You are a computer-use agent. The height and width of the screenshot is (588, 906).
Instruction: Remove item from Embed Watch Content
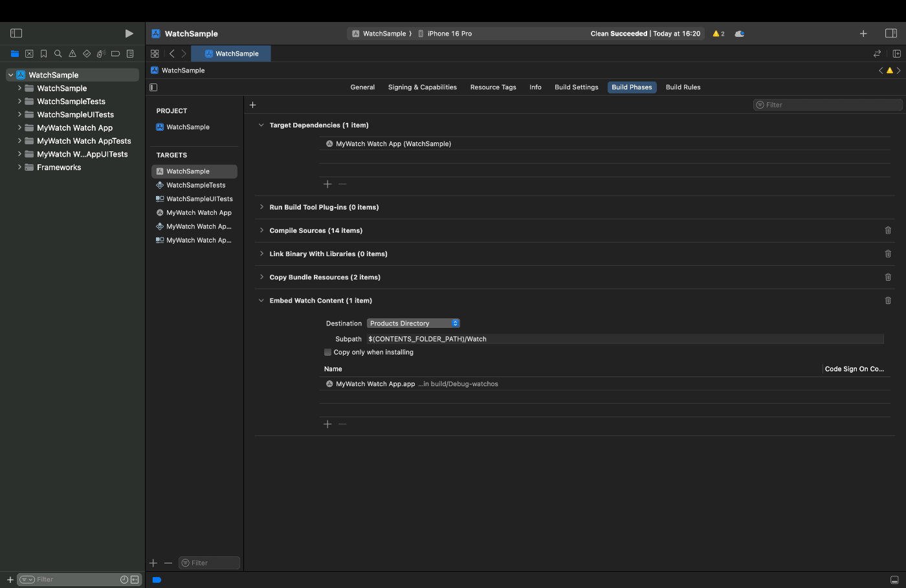pyautogui.click(x=343, y=424)
